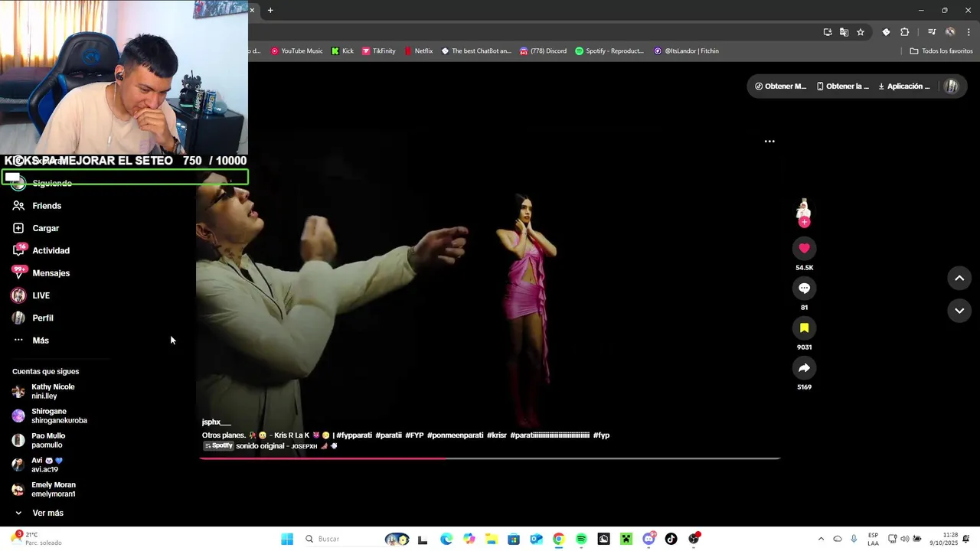980x551 pixels.
Task: Share the video with the arrow icon
Action: tap(804, 368)
